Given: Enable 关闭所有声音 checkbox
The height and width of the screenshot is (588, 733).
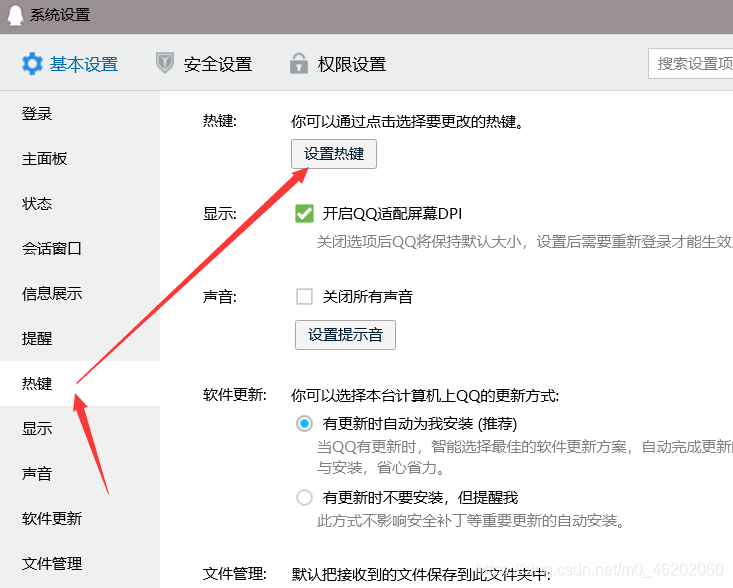Looking at the screenshot, I should [x=304, y=296].
